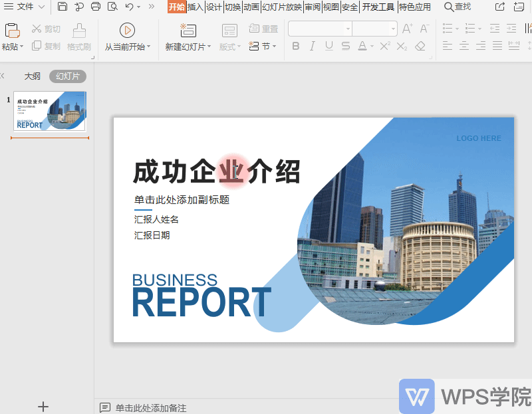The height and width of the screenshot is (414, 532).
Task: Collapse the slide panel with arrow
Action: 3,76
